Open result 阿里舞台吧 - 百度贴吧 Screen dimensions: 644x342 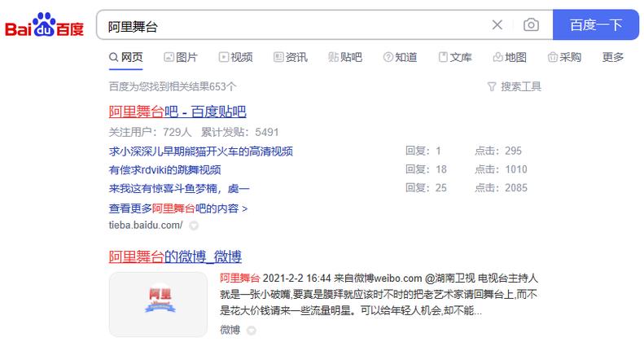(177, 112)
